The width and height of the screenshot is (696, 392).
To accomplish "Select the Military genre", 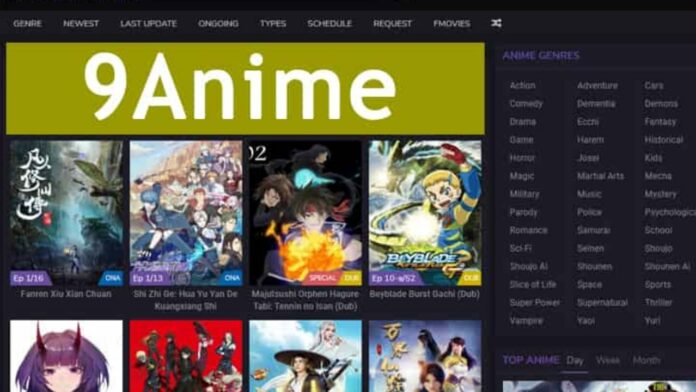I will [524, 194].
